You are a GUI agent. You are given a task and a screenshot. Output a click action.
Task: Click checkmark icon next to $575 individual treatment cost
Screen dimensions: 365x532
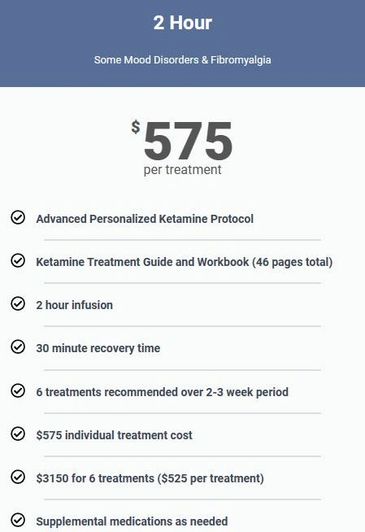point(18,433)
